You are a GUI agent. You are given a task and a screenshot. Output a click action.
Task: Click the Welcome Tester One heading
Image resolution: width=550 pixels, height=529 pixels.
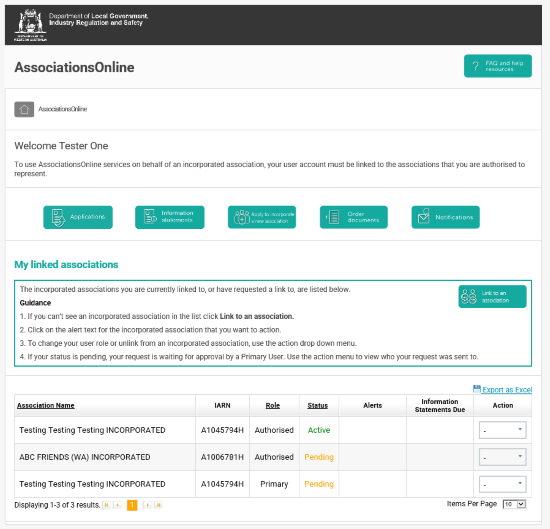pos(61,146)
